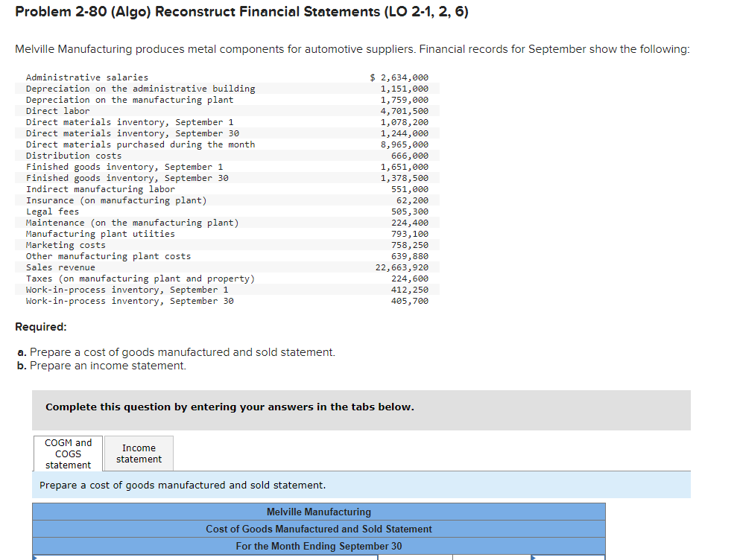Click requirement a. cost of goods statement
The height and width of the screenshot is (560, 740).
[176, 352]
